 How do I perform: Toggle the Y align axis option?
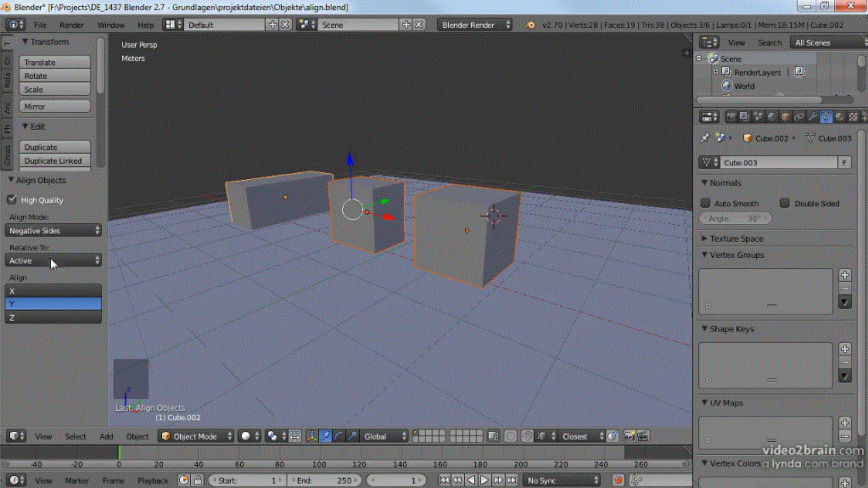pos(53,304)
